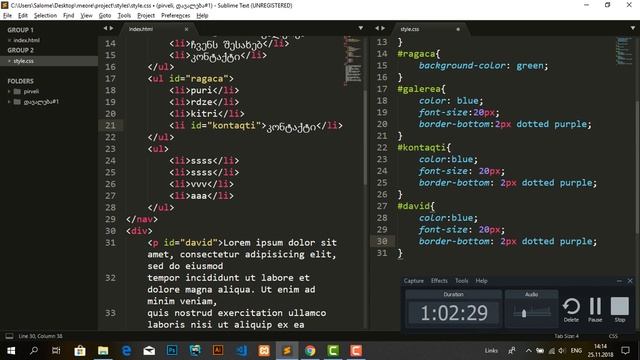Open the red Camtasia Recorder taskbar icon
This screenshot has width=640, height=360.
(356, 351)
